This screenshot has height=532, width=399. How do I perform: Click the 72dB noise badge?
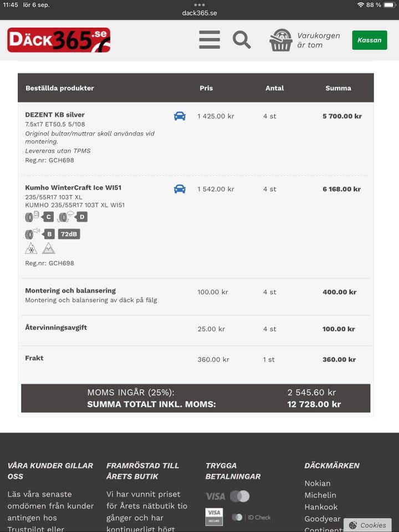coord(69,234)
